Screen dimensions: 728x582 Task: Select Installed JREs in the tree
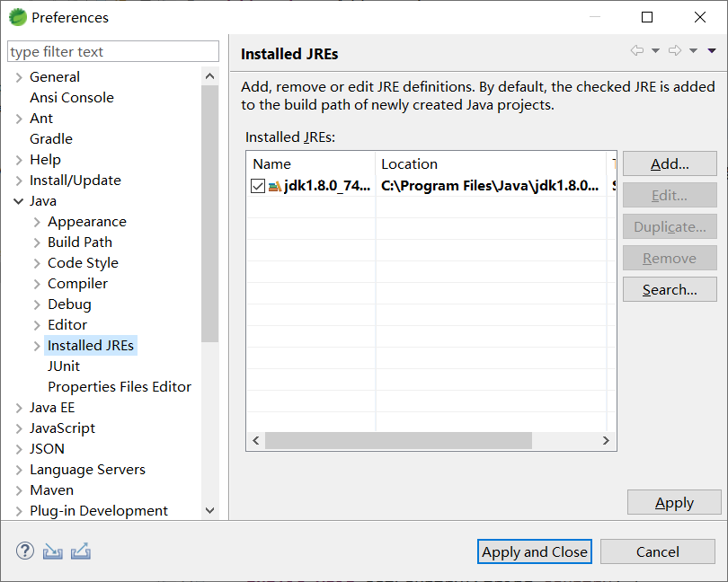point(91,345)
